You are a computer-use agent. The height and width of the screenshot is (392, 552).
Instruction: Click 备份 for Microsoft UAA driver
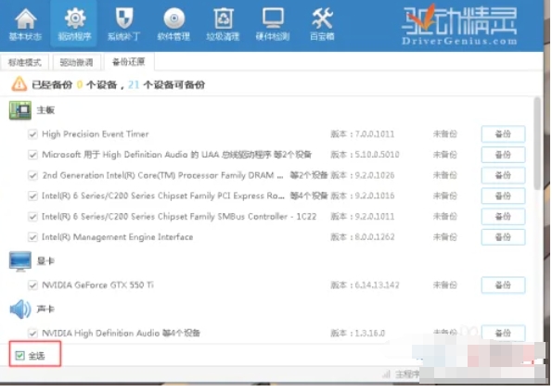click(x=504, y=155)
